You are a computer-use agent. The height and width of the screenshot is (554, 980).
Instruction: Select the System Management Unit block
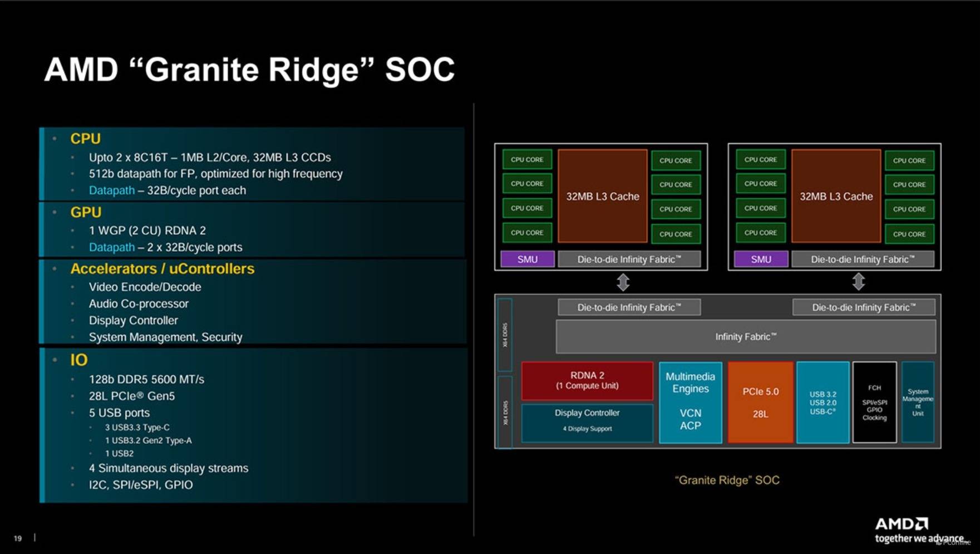918,402
